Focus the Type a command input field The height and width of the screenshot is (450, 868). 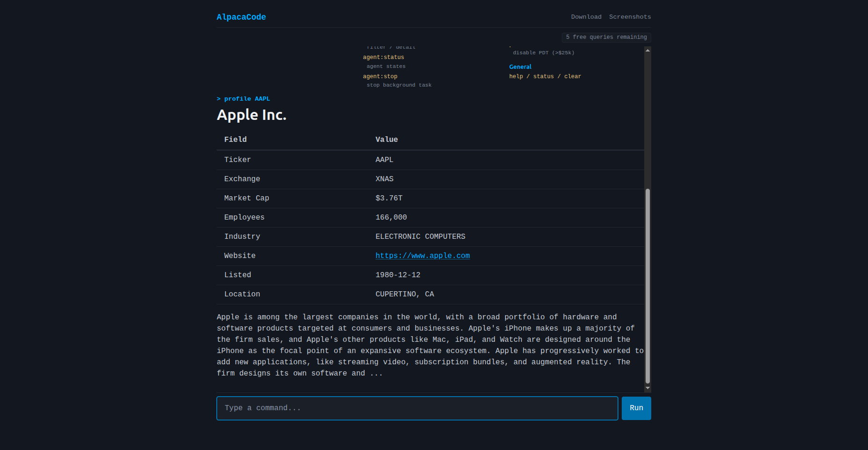tap(417, 408)
